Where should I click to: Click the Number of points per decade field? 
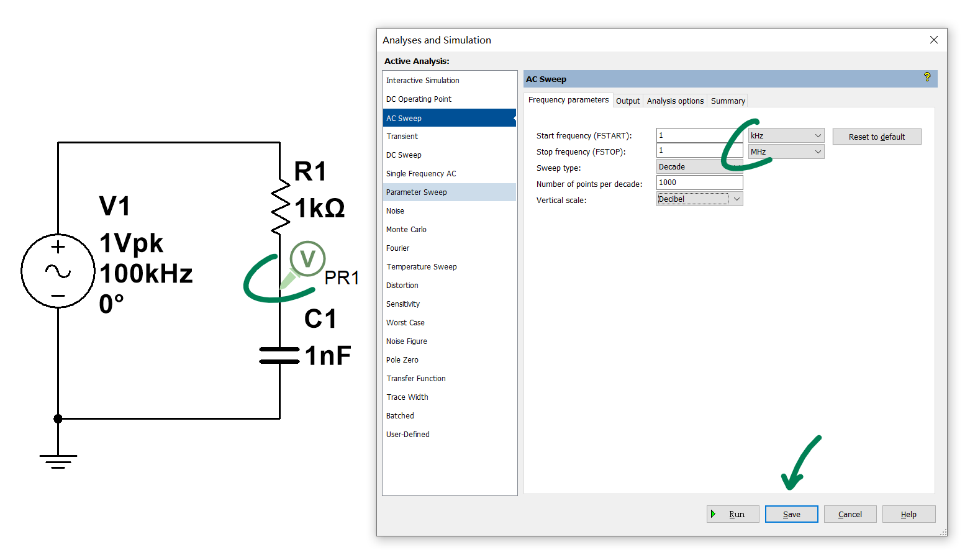(x=699, y=183)
